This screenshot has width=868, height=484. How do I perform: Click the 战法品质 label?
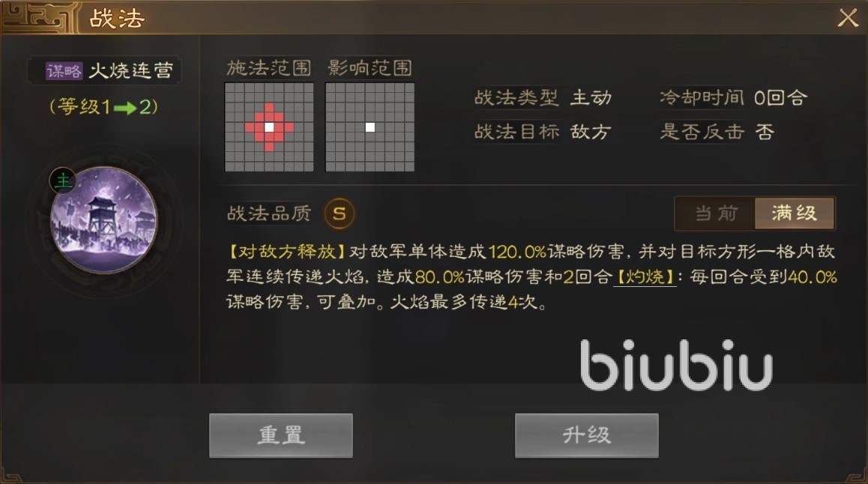[x=269, y=214]
